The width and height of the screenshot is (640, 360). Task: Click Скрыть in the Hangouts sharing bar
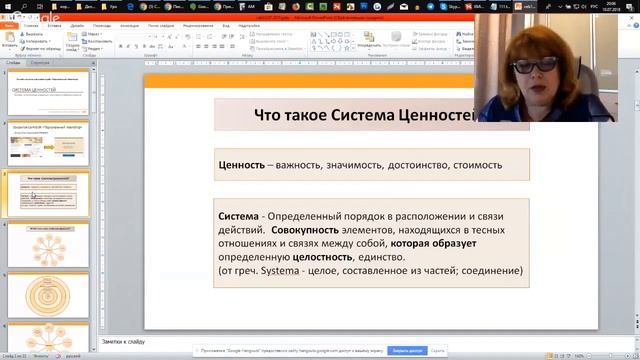click(438, 351)
